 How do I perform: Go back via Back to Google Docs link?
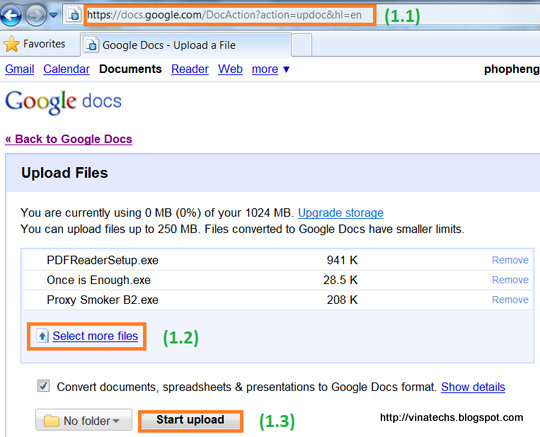[x=69, y=139]
